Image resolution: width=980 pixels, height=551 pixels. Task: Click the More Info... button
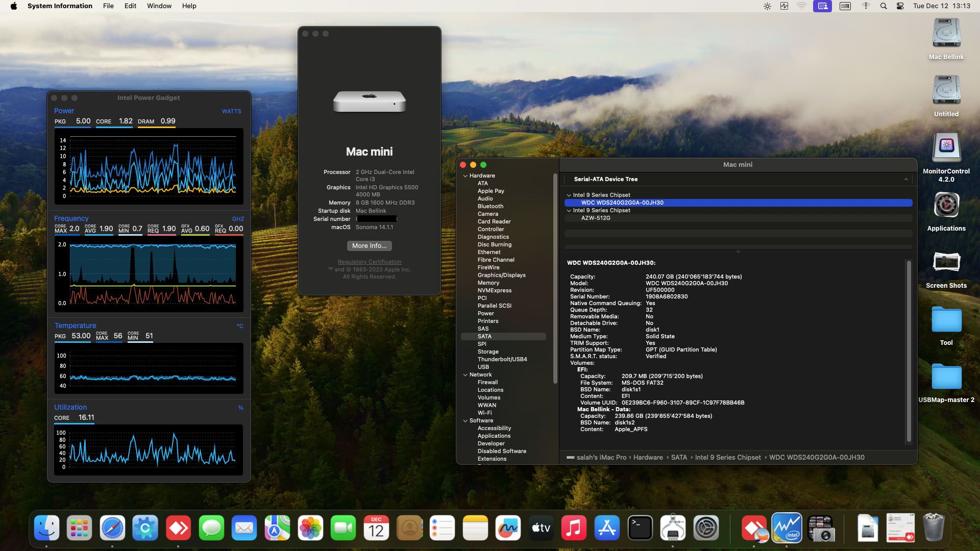click(370, 246)
